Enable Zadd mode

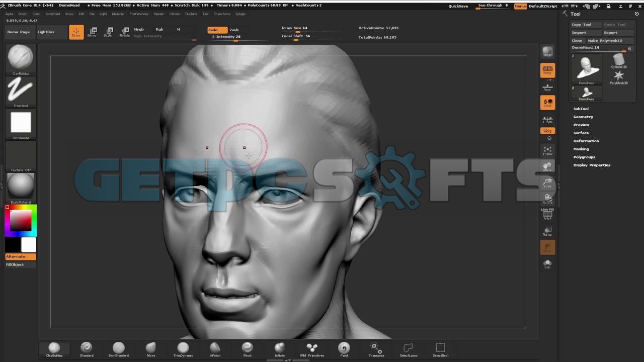217,30
